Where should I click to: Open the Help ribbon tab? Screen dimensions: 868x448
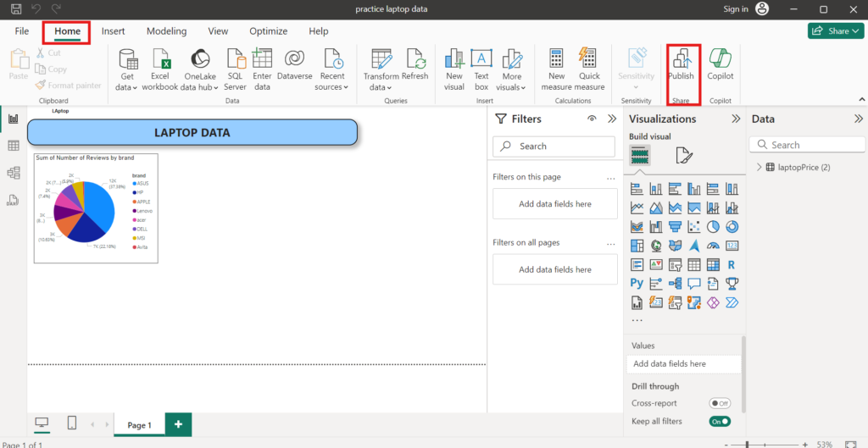[x=319, y=31]
